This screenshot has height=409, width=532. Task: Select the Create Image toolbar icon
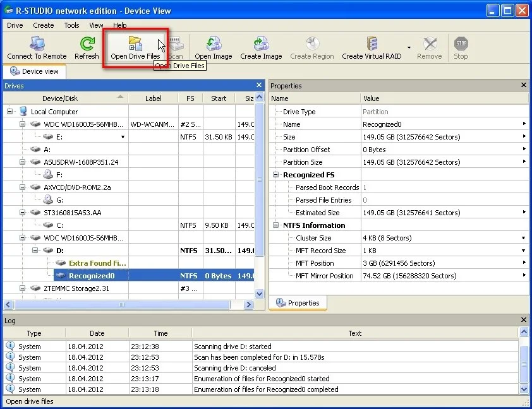click(x=261, y=44)
